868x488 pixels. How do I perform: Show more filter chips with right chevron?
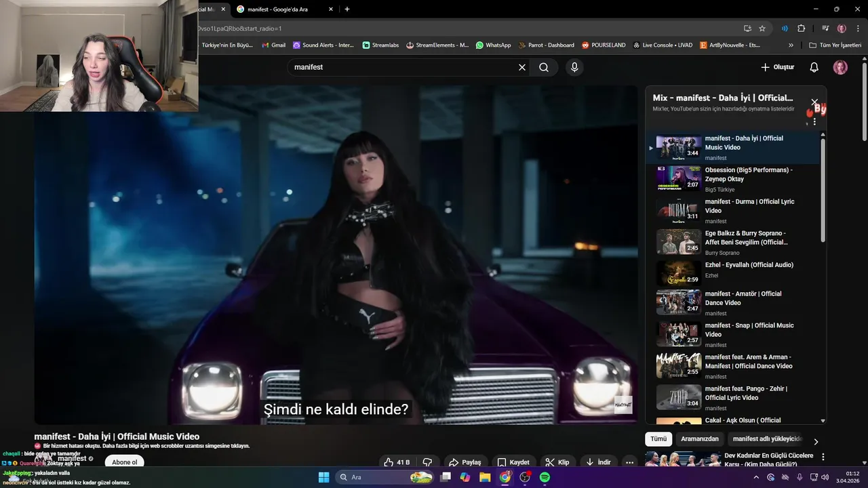[x=816, y=441]
